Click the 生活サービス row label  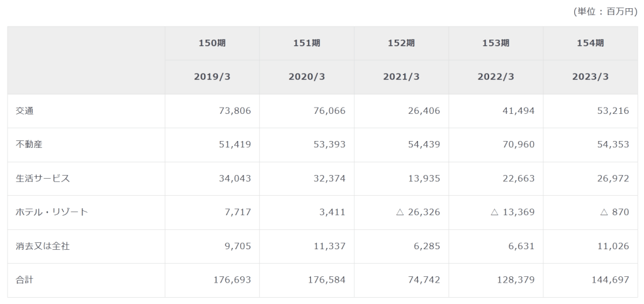[x=42, y=178]
